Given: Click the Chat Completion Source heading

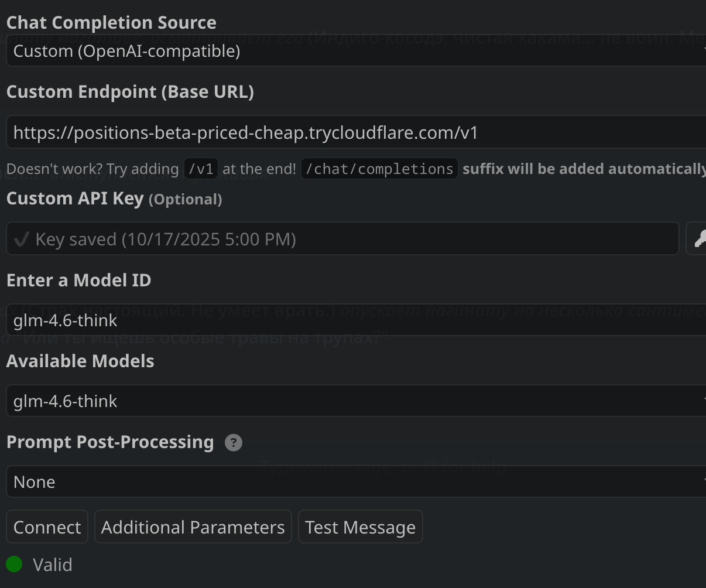Looking at the screenshot, I should click(x=111, y=22).
